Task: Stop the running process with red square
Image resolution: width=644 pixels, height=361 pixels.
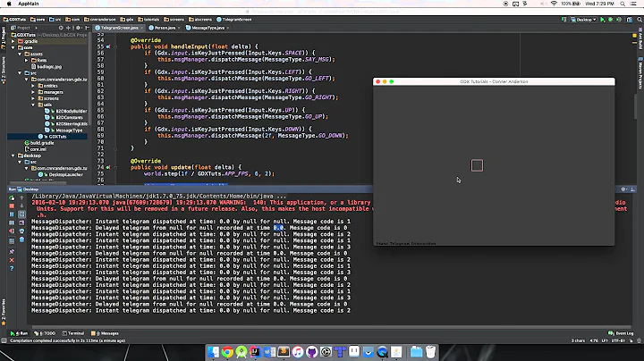Action: (x=12, y=206)
